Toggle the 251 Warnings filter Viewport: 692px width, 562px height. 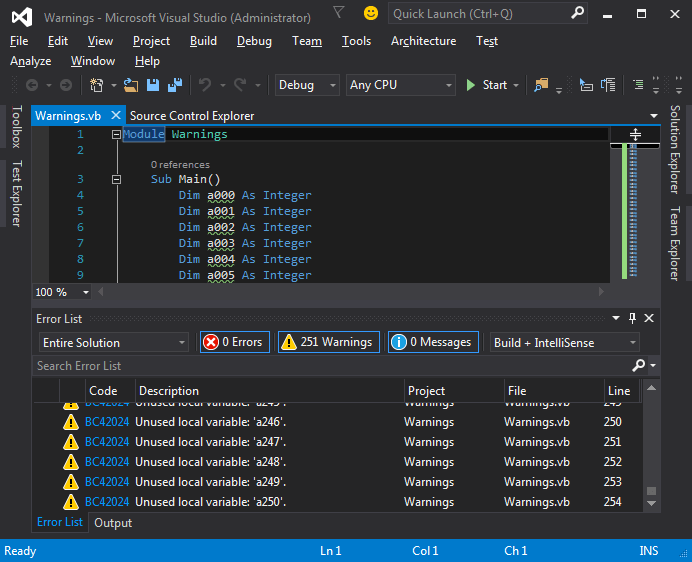[329, 342]
